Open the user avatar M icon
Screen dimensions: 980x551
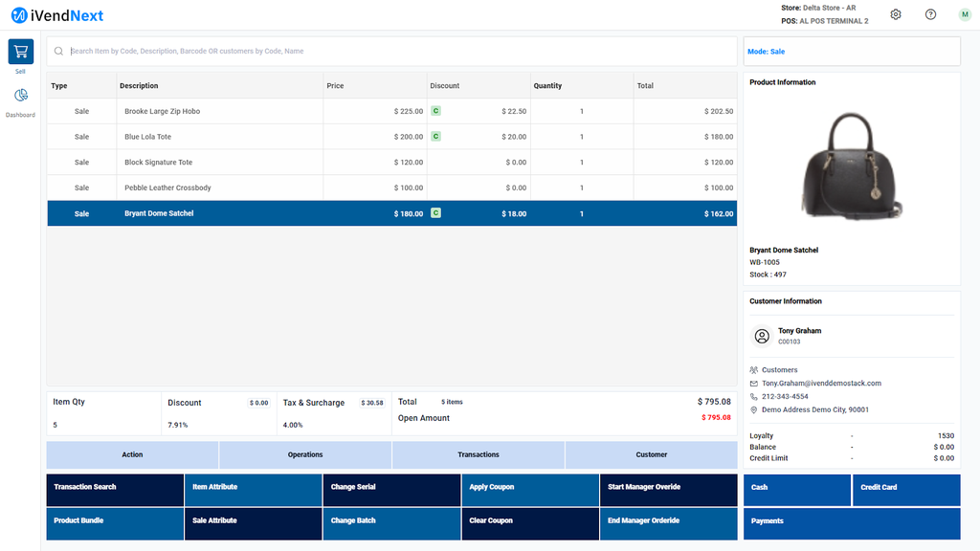[964, 14]
